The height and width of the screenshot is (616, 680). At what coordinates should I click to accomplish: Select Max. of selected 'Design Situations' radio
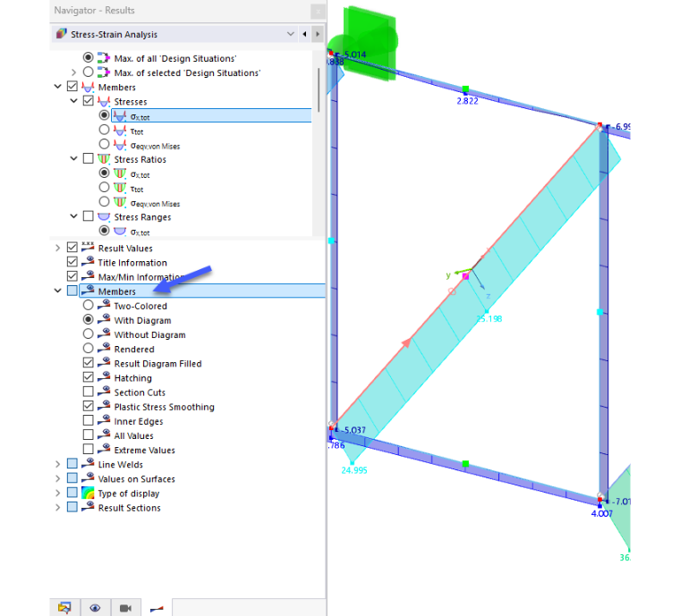pos(88,72)
